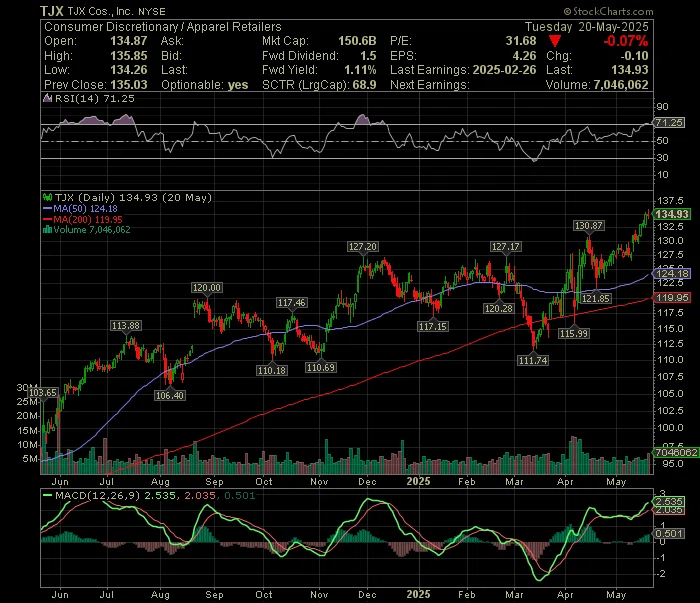Click the NYSE exchange label
This screenshot has height=603, width=700.
(151, 12)
